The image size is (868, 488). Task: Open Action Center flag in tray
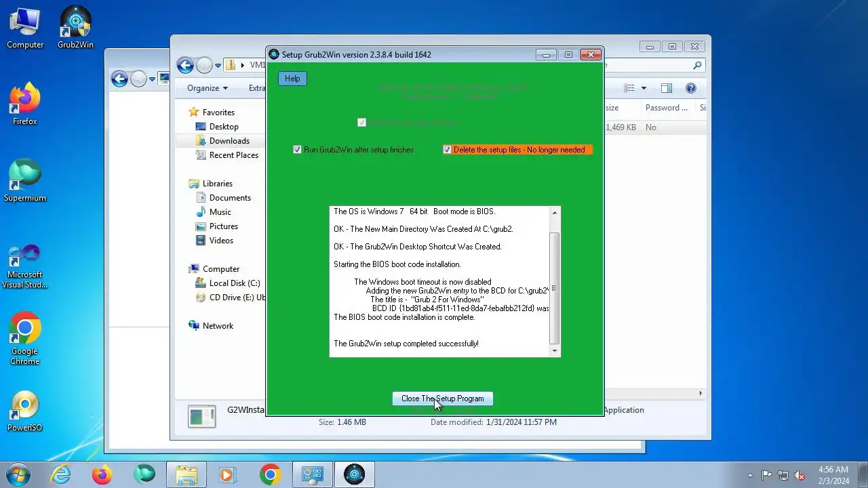click(x=766, y=475)
